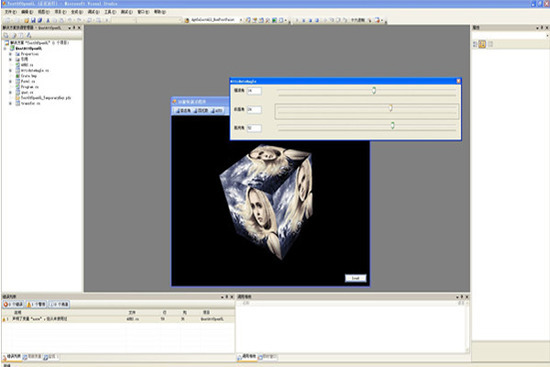Viewport: 550px width, 367px height.
Task: Click the Properties icon in Solution Explorer toolbar
Action: pos(6,35)
